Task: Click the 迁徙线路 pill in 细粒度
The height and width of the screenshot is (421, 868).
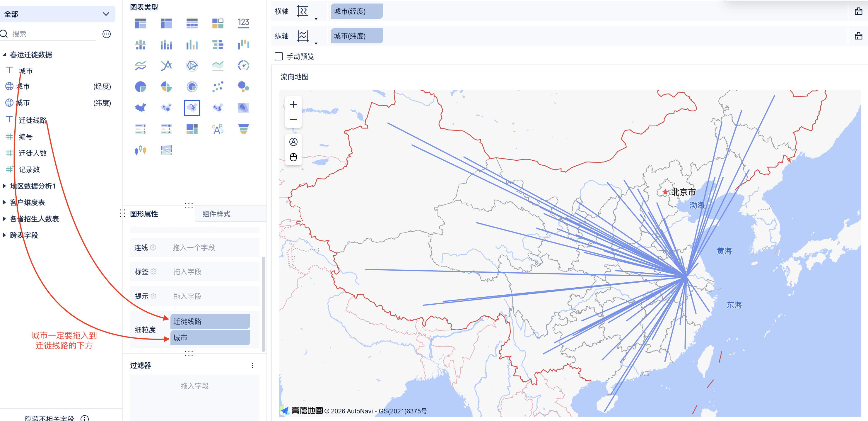Action: 210,321
